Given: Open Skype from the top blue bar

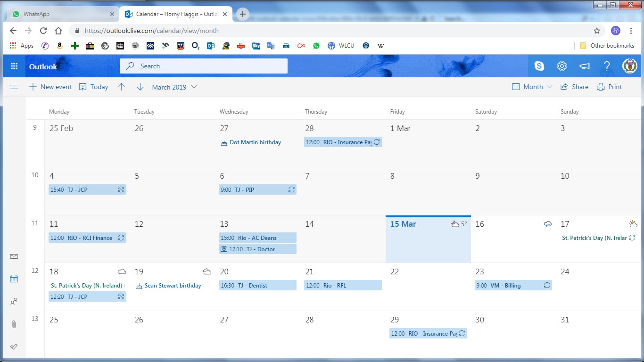Looking at the screenshot, I should click(539, 66).
